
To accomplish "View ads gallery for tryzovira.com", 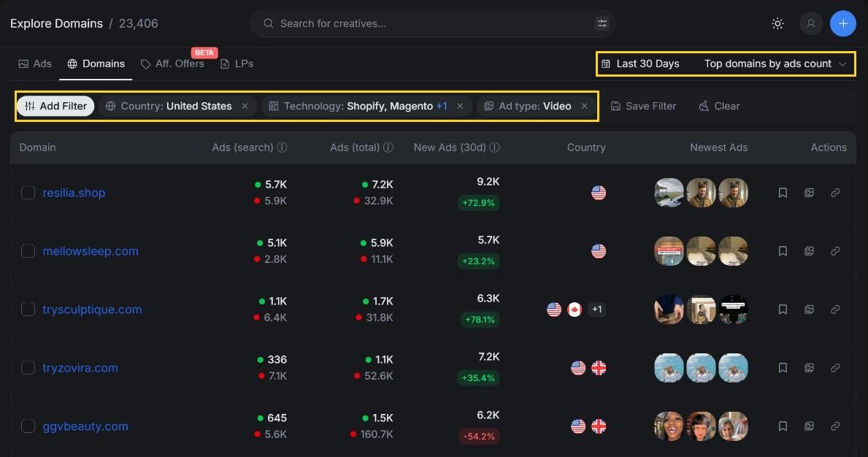I will 809,368.
